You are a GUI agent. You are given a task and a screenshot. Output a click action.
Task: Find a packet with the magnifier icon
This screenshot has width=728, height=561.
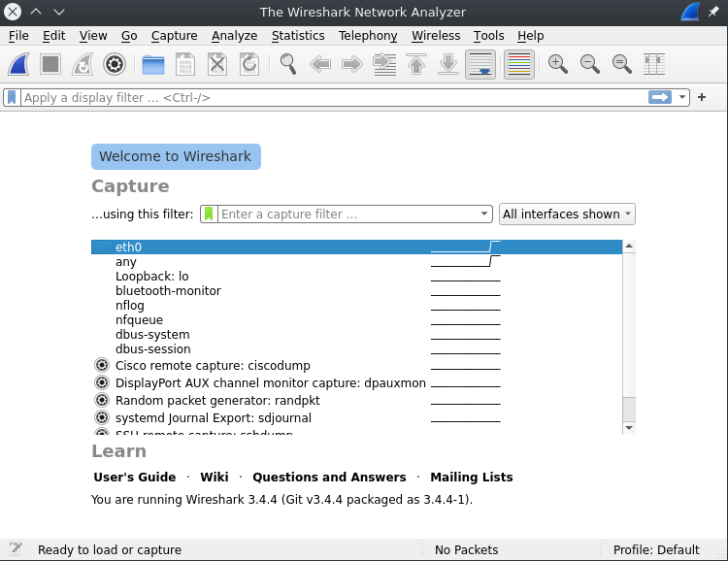pyautogui.click(x=288, y=64)
